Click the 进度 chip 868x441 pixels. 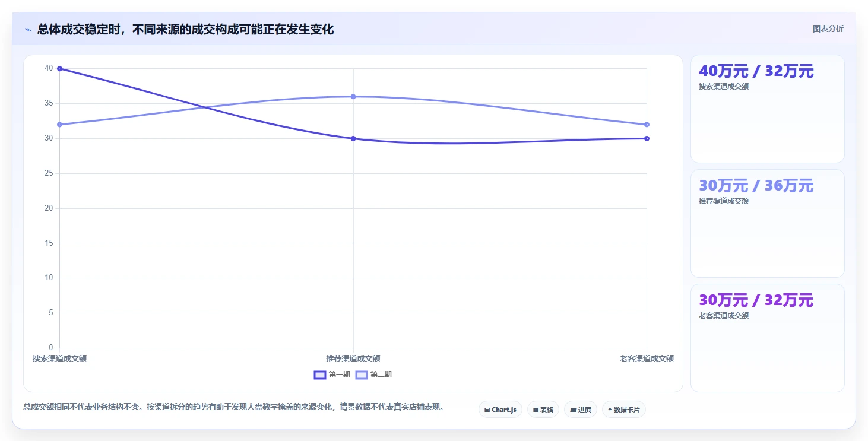581,410
